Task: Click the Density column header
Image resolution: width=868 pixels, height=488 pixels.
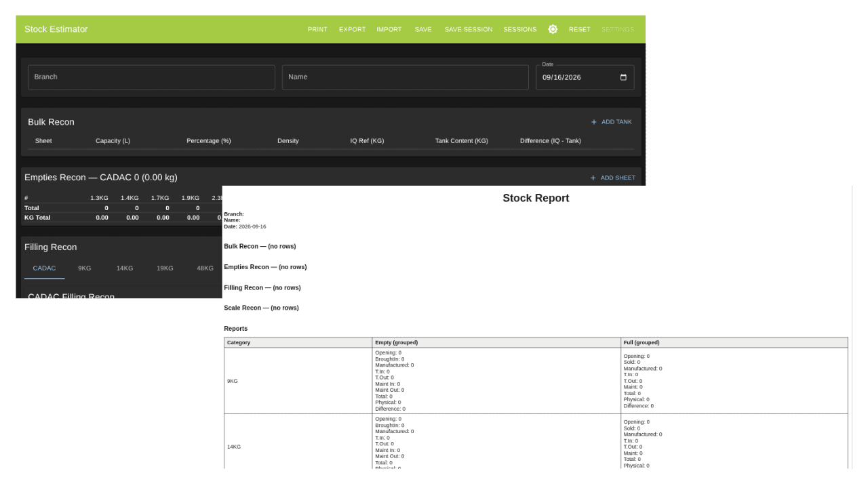Action: coord(288,141)
